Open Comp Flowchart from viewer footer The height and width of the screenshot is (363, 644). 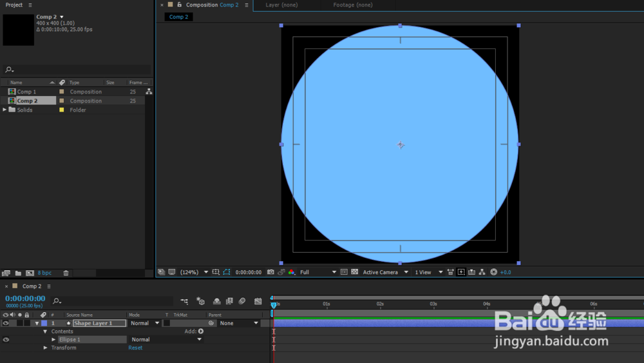tap(482, 272)
